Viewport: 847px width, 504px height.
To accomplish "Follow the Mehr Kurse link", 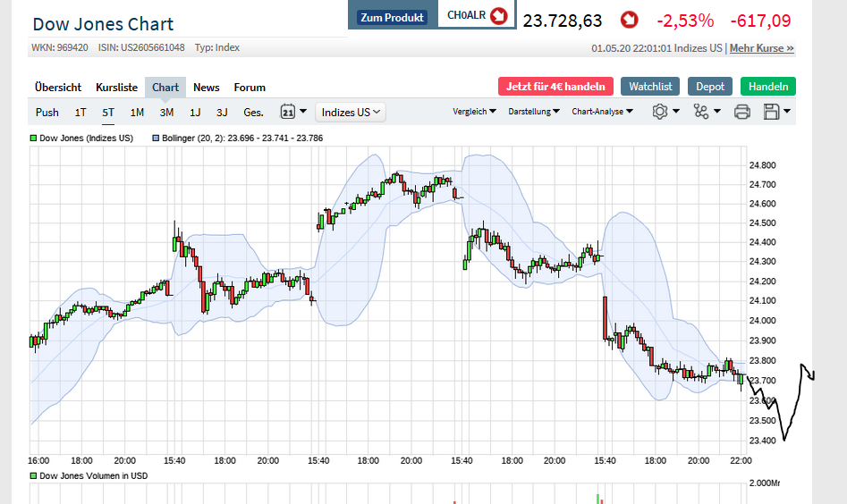I will point(762,48).
